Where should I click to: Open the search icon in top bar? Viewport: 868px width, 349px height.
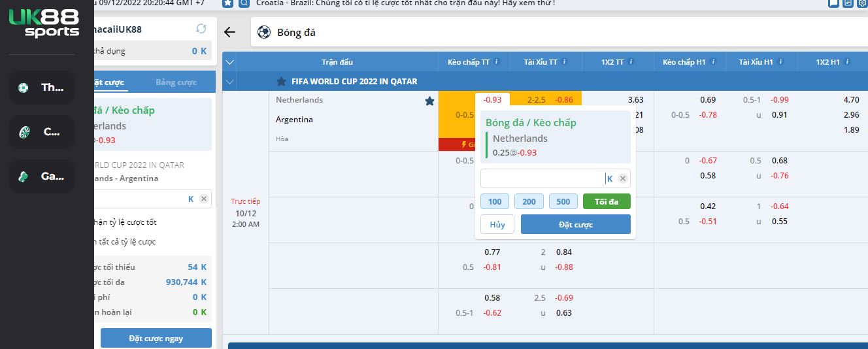pos(243,3)
